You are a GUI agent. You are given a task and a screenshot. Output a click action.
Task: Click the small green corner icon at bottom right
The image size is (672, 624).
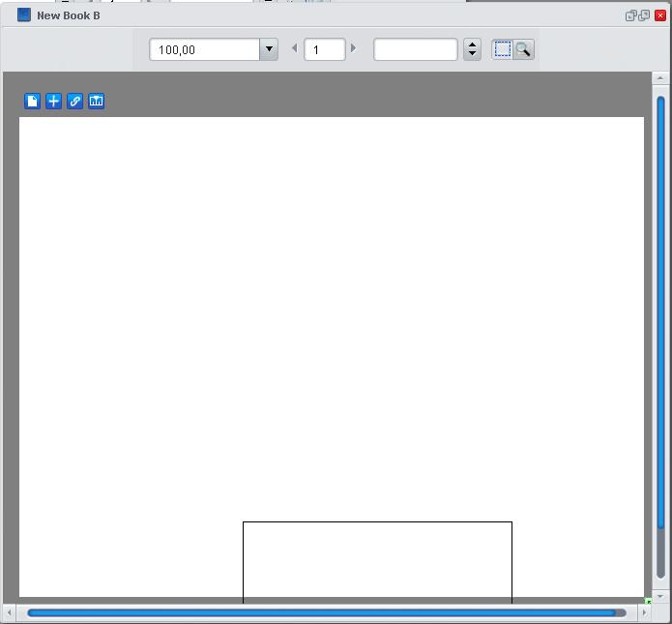[x=649, y=602]
